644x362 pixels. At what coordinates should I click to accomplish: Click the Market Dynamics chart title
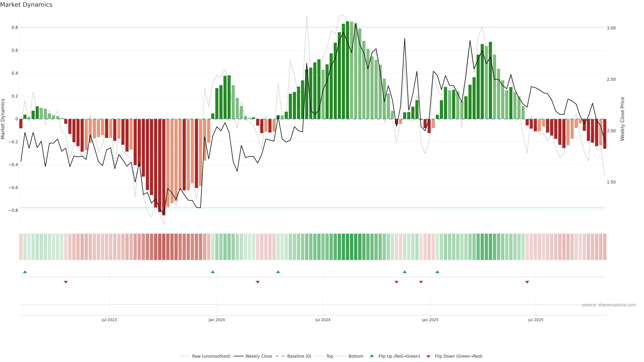click(26, 5)
